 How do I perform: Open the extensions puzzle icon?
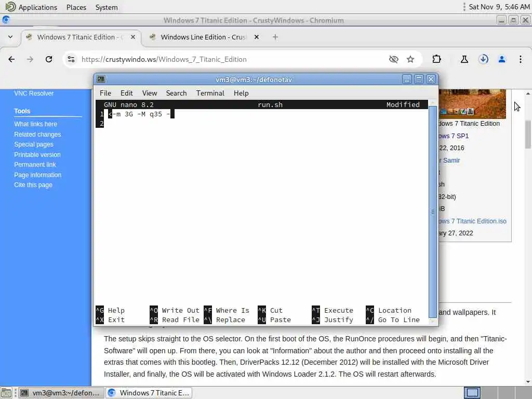[436, 59]
